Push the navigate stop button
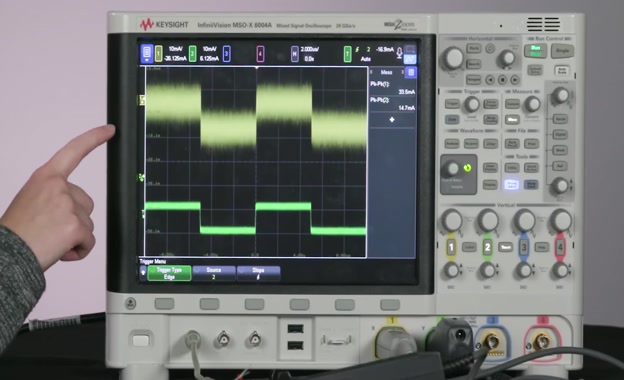The image size is (624, 380). pos(503,80)
